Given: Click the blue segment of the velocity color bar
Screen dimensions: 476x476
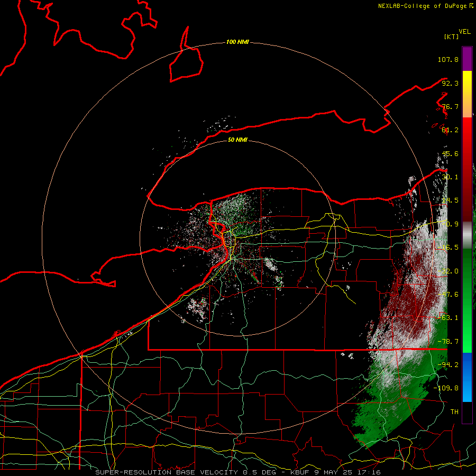Looking at the screenshot, I should tap(467, 377).
